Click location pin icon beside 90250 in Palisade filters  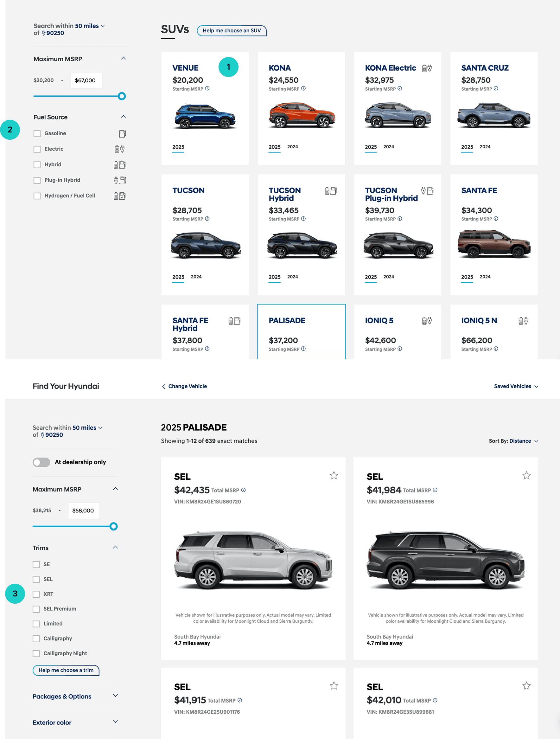[x=42, y=435]
